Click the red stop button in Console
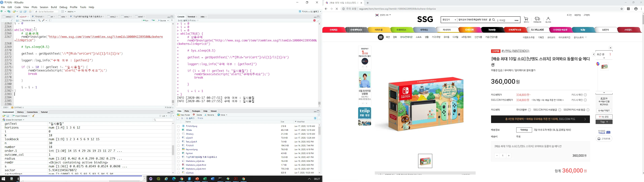This screenshot has height=182, width=644. tap(314, 21)
